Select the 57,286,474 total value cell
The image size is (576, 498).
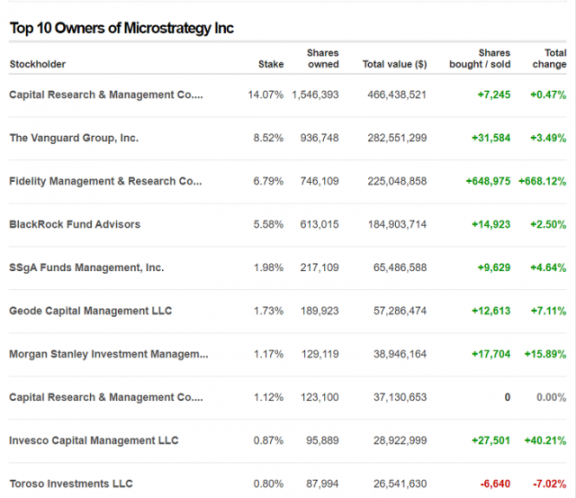[400, 311]
